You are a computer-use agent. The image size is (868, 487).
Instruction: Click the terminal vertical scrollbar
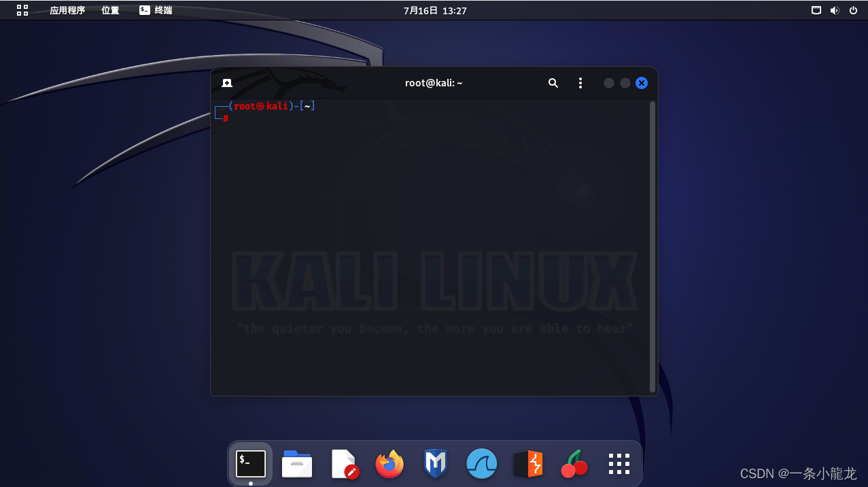tap(653, 247)
